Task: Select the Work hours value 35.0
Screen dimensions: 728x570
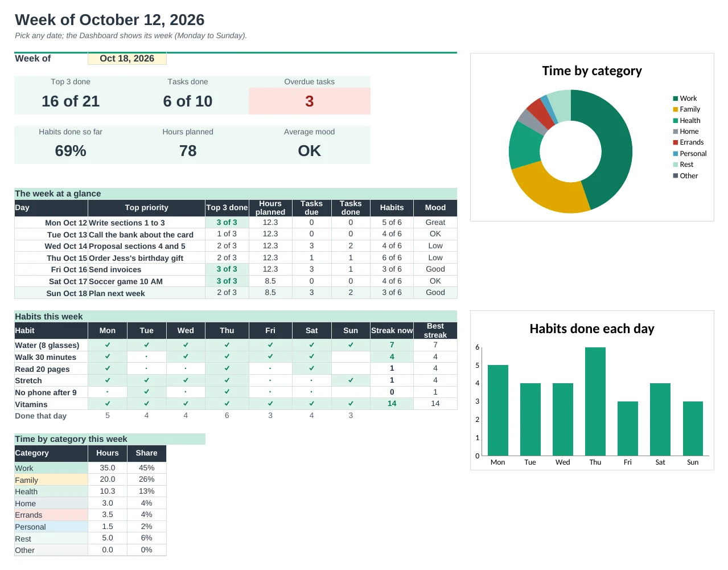Action: click(108, 468)
